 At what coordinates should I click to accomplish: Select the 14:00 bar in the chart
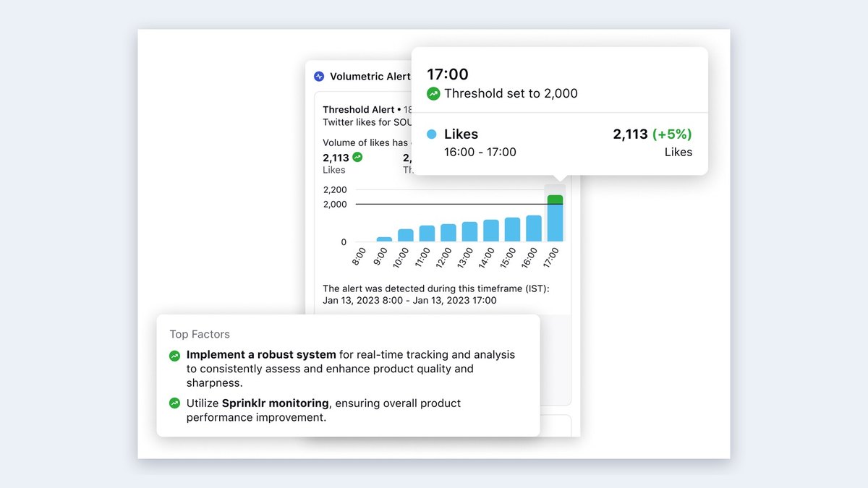point(491,231)
